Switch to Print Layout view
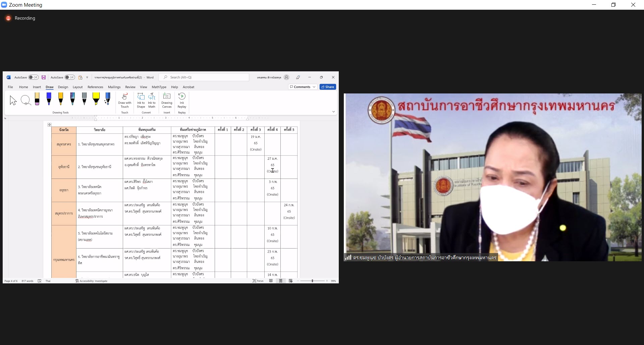The image size is (644, 345). (281, 281)
